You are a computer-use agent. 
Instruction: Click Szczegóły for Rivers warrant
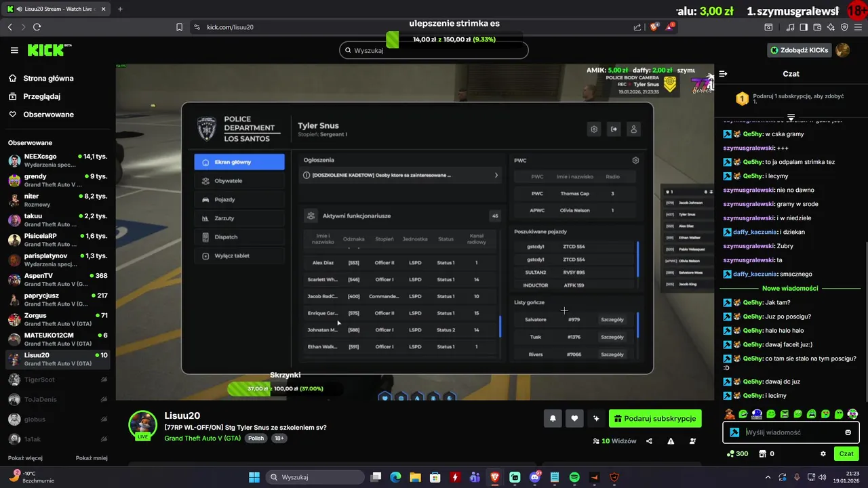click(x=612, y=354)
